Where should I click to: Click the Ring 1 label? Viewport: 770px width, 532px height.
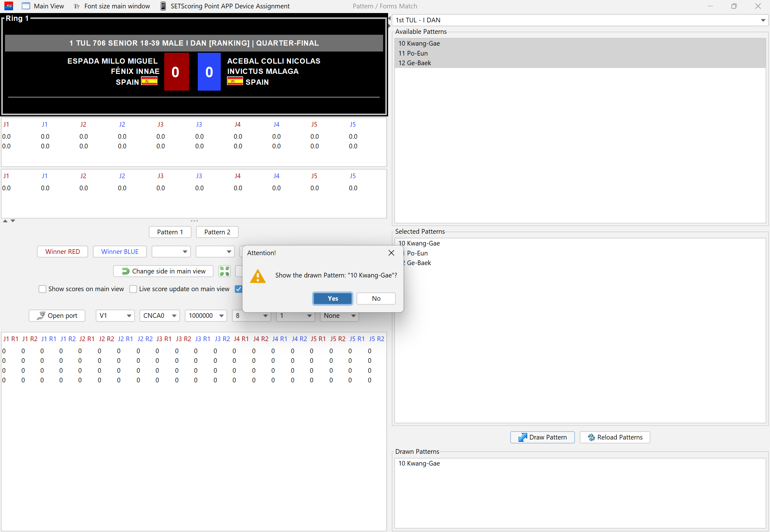pyautogui.click(x=17, y=18)
